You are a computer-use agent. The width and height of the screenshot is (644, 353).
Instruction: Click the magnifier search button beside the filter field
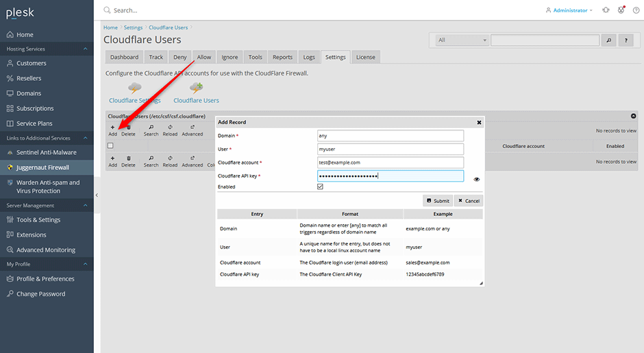[x=608, y=40]
